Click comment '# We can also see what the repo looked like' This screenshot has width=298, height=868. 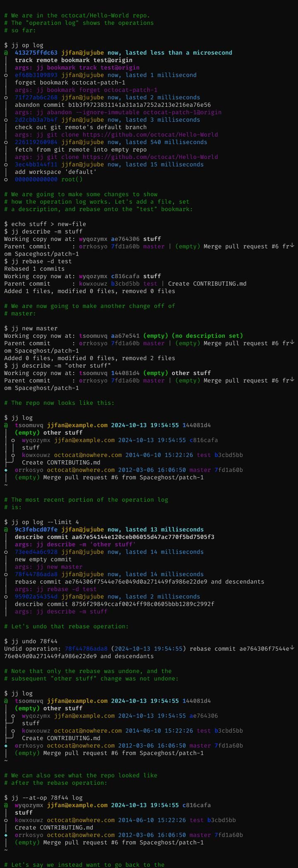tap(81, 775)
